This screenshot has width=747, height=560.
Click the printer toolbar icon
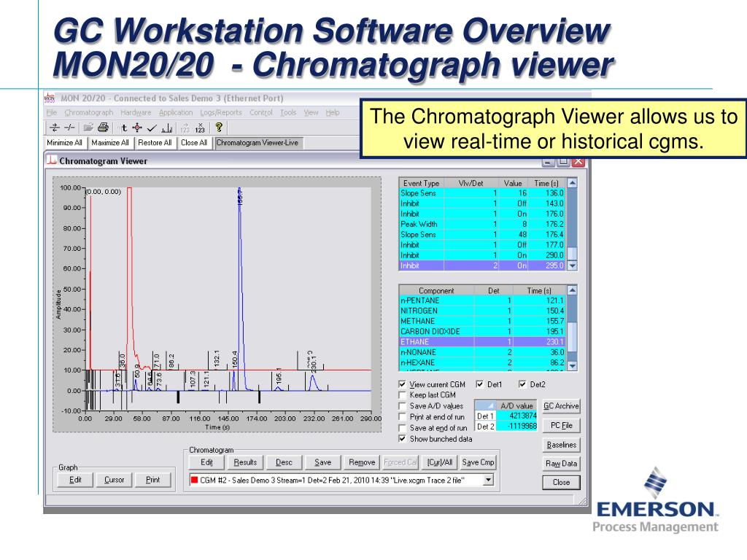pyautogui.click(x=103, y=128)
